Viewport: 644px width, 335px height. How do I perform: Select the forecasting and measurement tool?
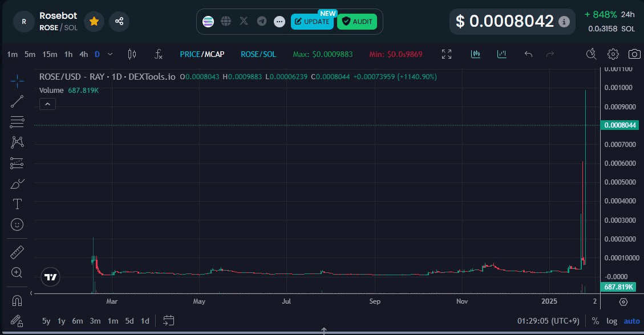point(17,163)
